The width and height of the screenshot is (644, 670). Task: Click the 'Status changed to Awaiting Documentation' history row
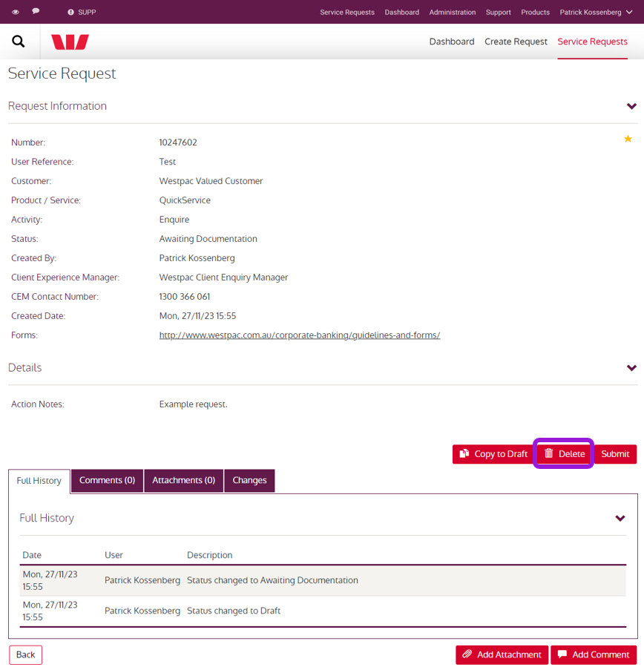click(323, 580)
